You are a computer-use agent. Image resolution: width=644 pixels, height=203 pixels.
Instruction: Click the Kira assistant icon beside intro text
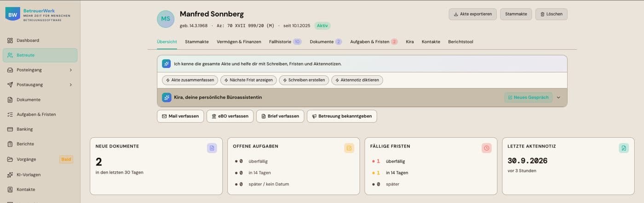coord(167,64)
